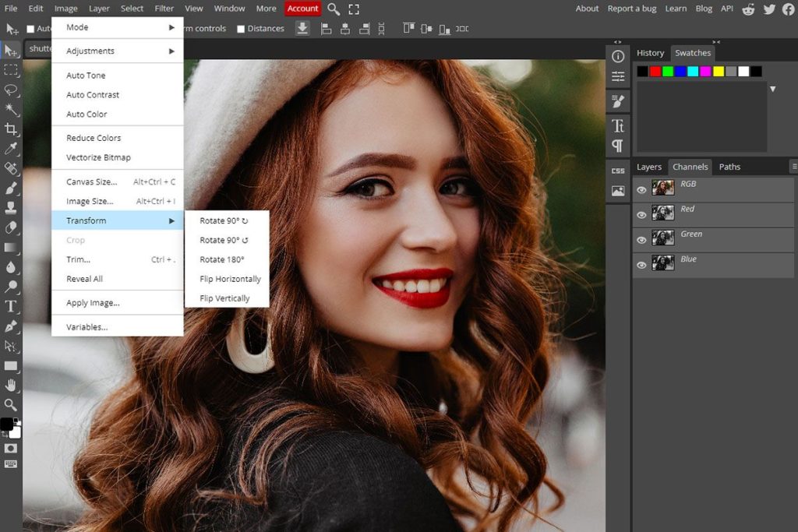Switch to the Paths tab
Screen dimensions: 798x532
729,167
